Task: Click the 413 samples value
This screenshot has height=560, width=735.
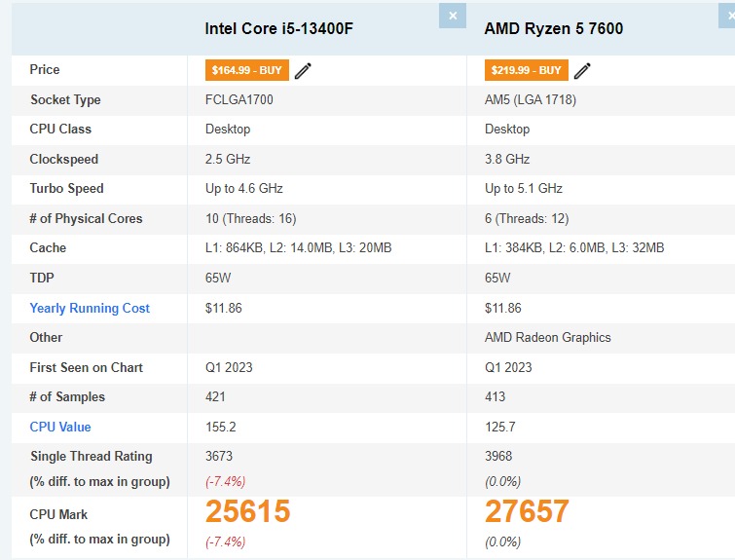Action: click(495, 396)
